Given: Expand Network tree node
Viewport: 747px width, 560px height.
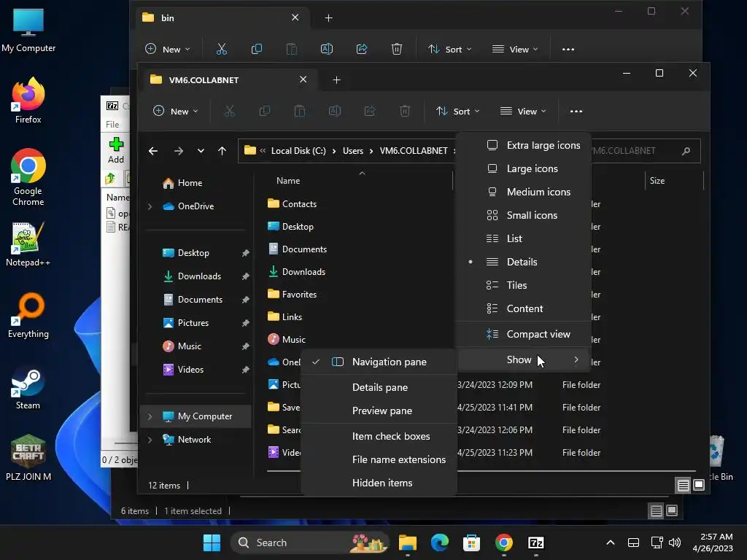Looking at the screenshot, I should tap(150, 440).
